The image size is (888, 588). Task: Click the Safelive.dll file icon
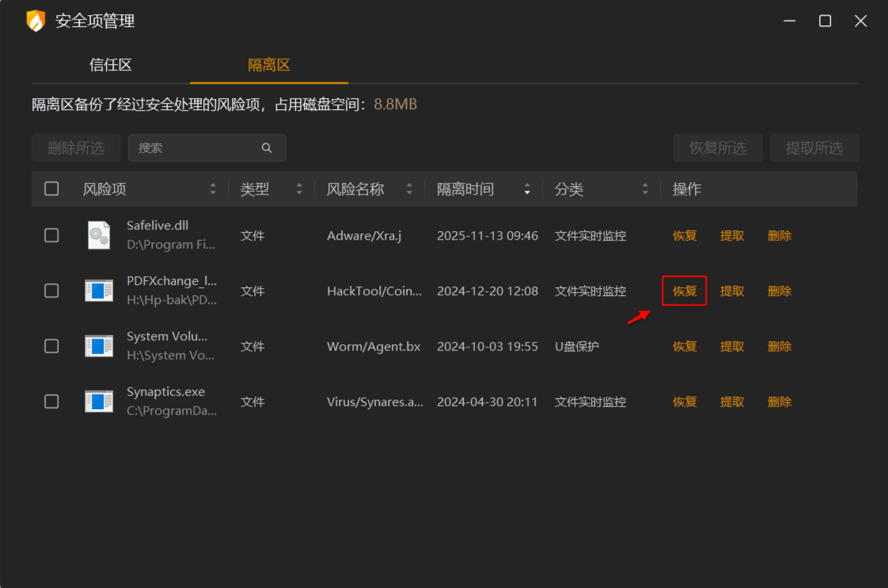click(99, 235)
